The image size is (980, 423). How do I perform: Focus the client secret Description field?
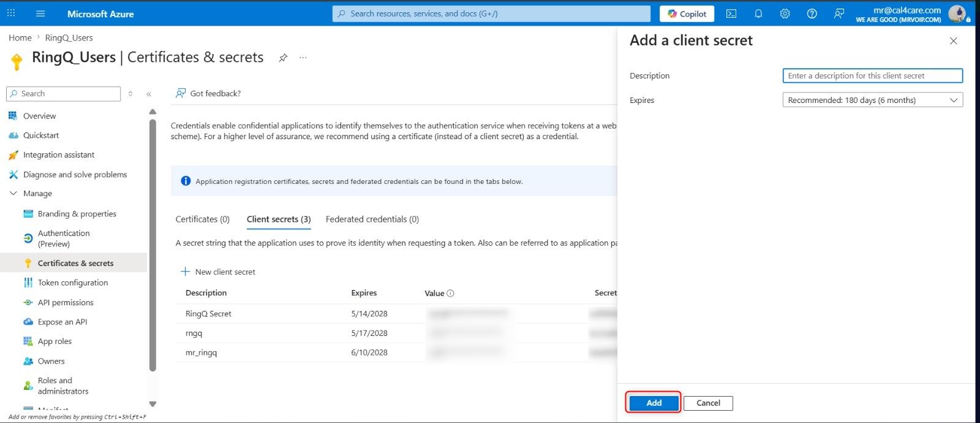(x=872, y=75)
